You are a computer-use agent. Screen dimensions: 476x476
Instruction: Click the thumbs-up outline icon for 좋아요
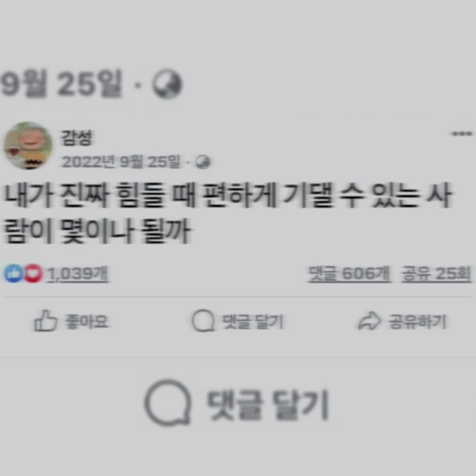45,320
